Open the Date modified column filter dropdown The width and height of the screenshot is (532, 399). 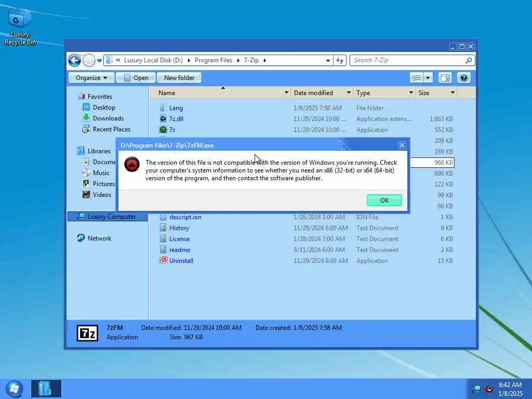349,92
